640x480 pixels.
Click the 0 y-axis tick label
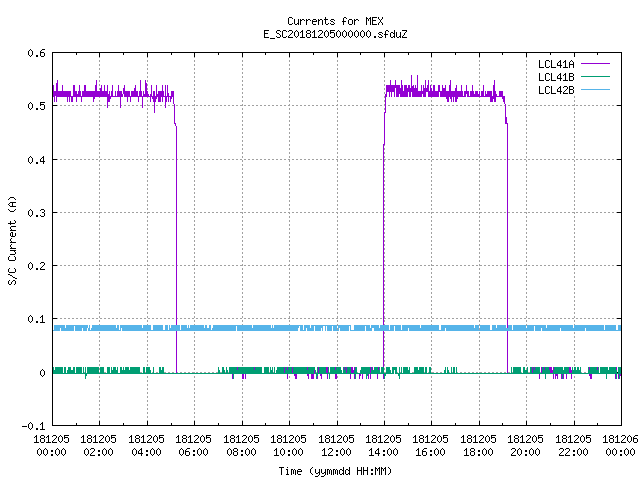(x=42, y=373)
